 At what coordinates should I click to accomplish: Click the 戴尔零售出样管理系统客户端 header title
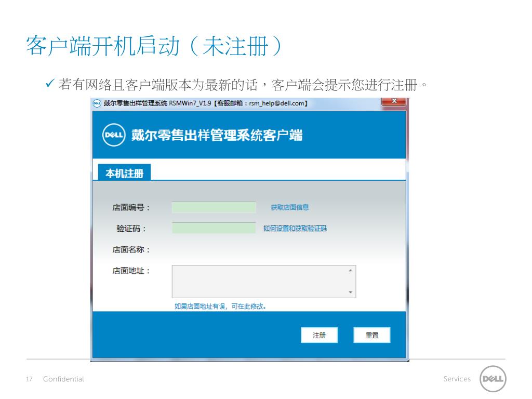click(217, 135)
